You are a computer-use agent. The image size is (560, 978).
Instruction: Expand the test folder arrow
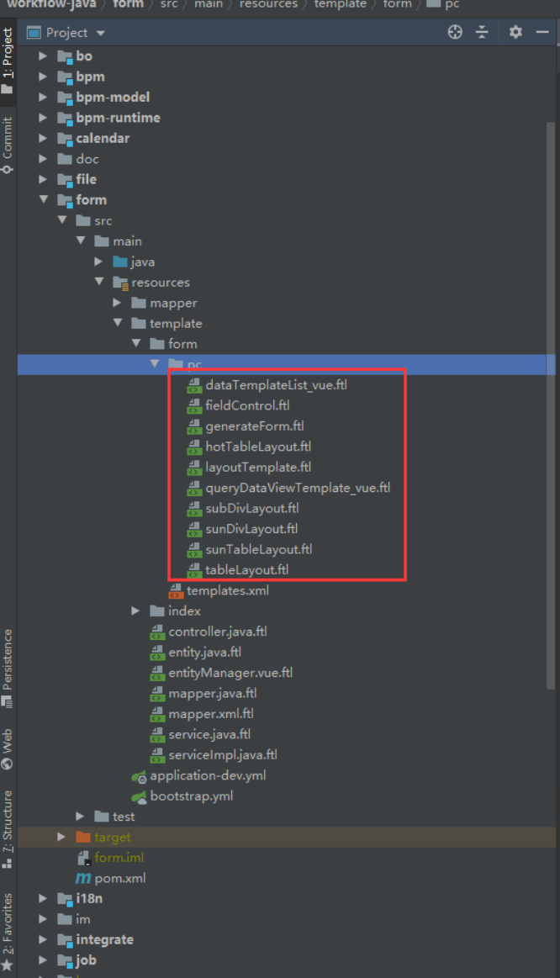(80, 817)
